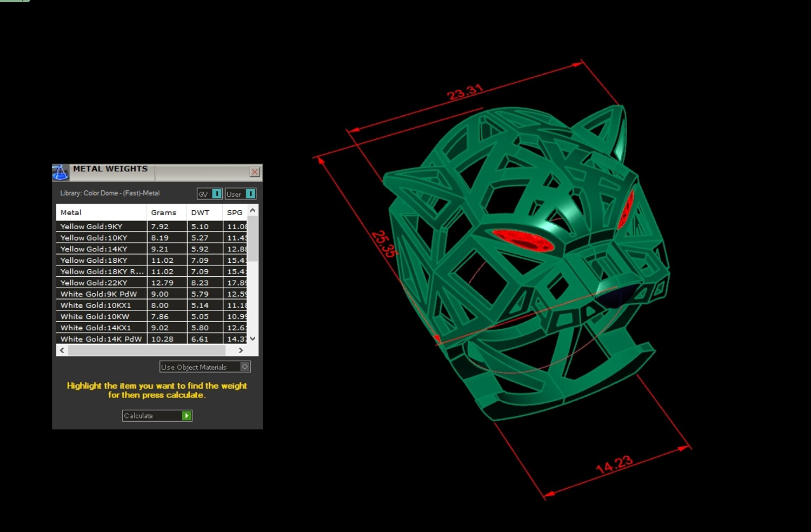The width and height of the screenshot is (811, 532).
Task: Select the Yellow Gold:9KY row
Action: 151,227
